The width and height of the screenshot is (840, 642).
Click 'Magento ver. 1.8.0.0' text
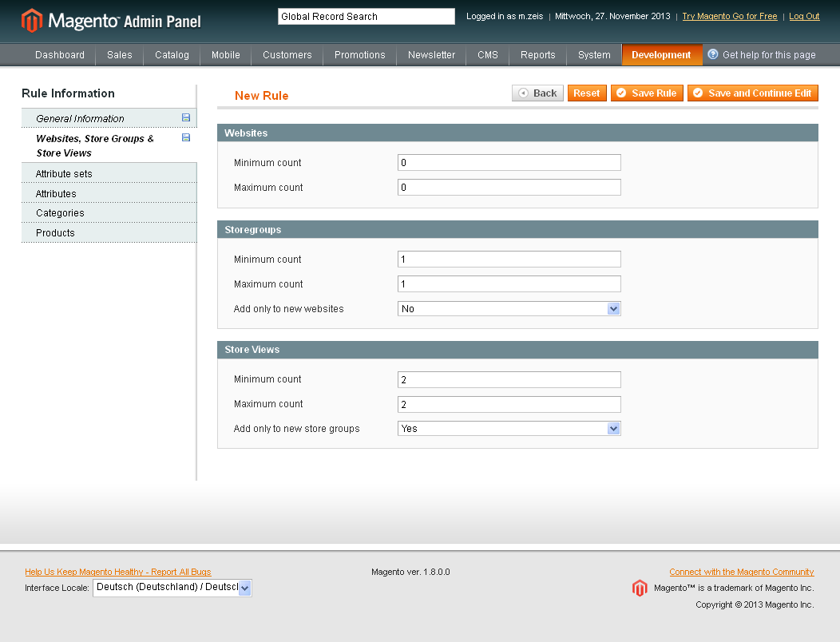410,572
